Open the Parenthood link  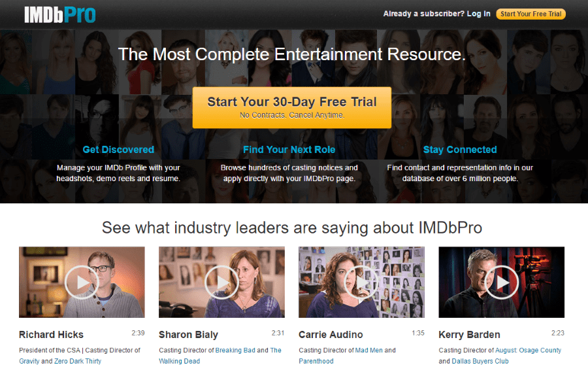(x=316, y=362)
